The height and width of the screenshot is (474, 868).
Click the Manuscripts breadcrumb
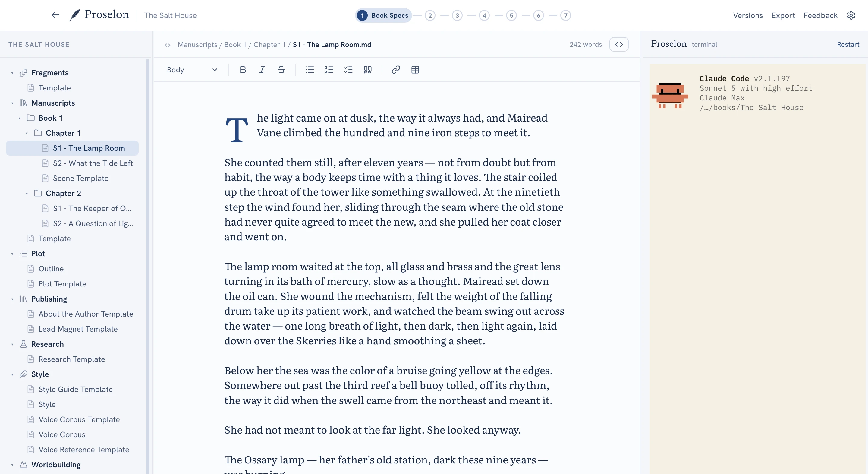(x=197, y=45)
